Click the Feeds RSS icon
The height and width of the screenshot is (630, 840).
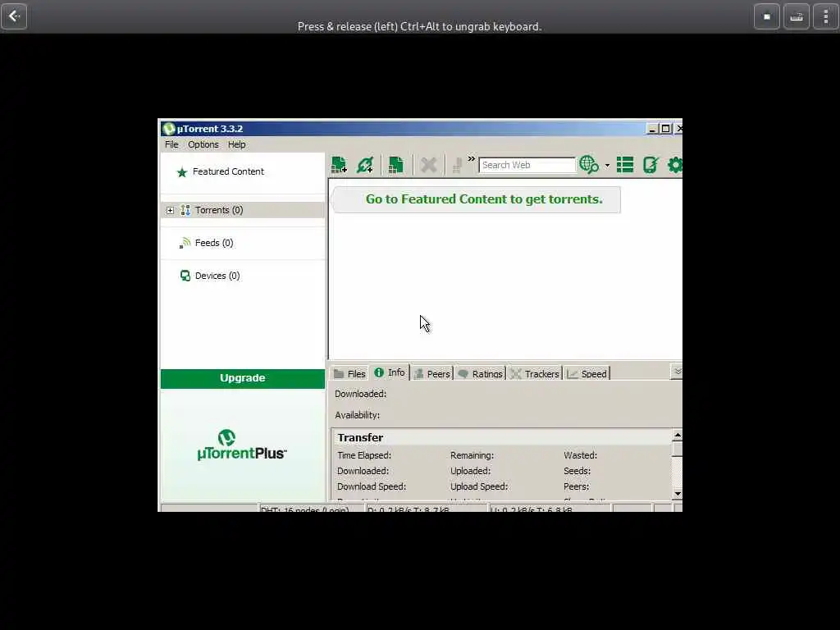click(185, 243)
